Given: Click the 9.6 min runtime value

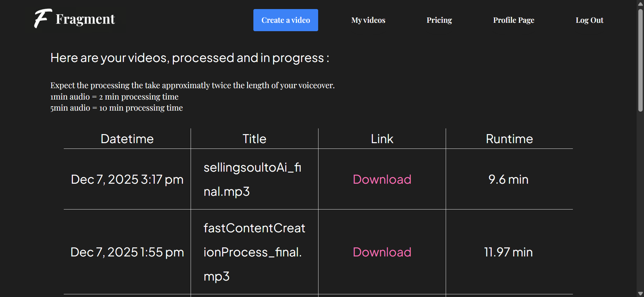Looking at the screenshot, I should click(508, 179).
